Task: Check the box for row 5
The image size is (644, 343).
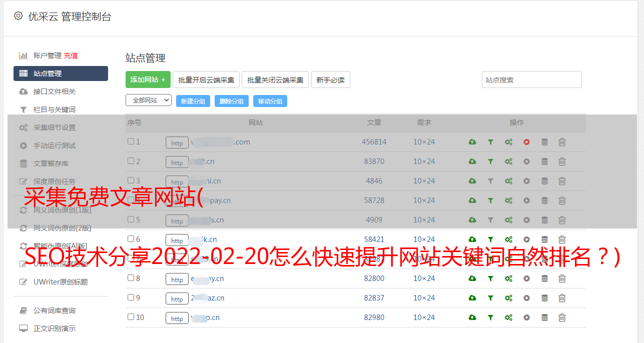Action: pyautogui.click(x=131, y=219)
